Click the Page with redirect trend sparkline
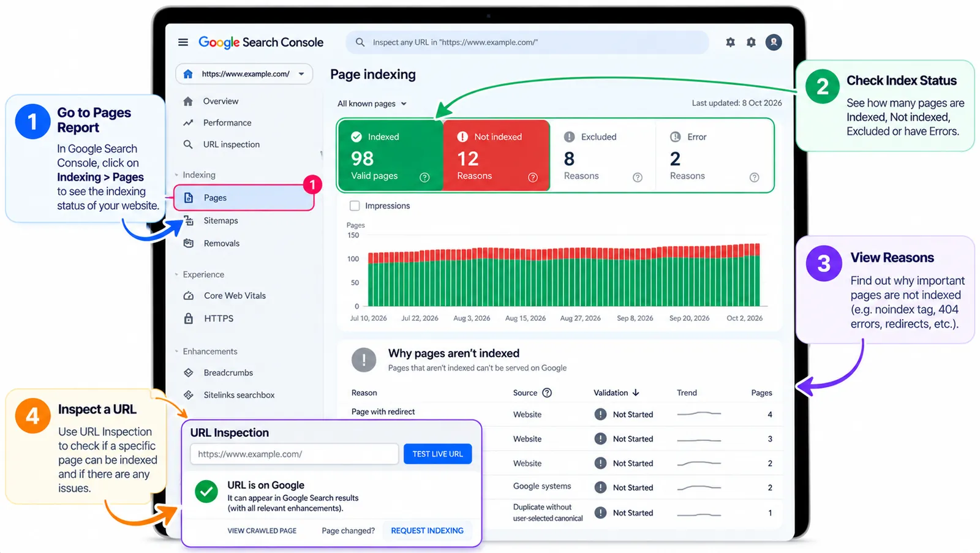Viewport: 980px width, 553px height. [699, 414]
